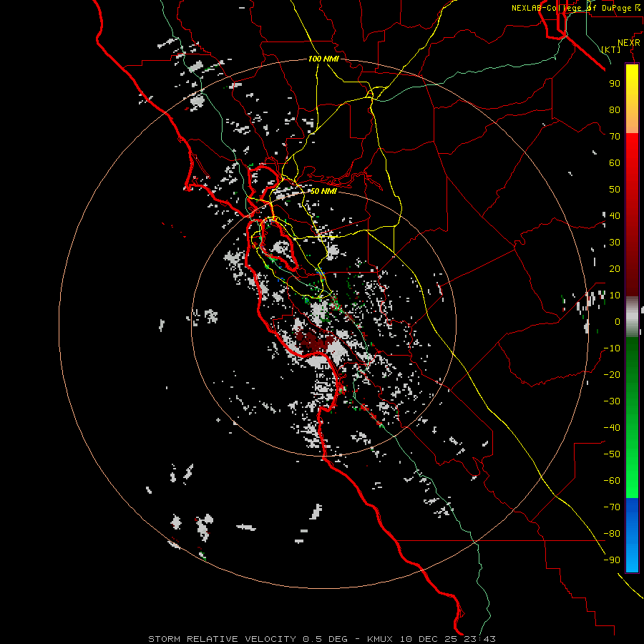644x644 pixels.
Task: Click the 40 value on velocity scale
Action: [615, 216]
